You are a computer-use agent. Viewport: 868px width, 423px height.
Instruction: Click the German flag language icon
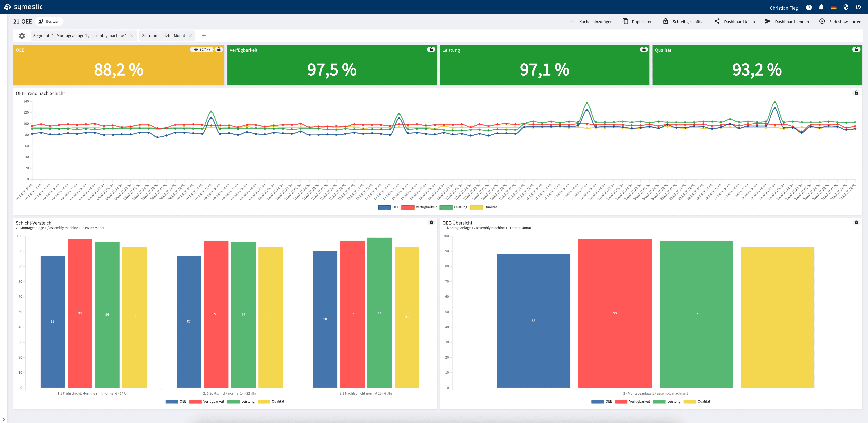point(833,8)
